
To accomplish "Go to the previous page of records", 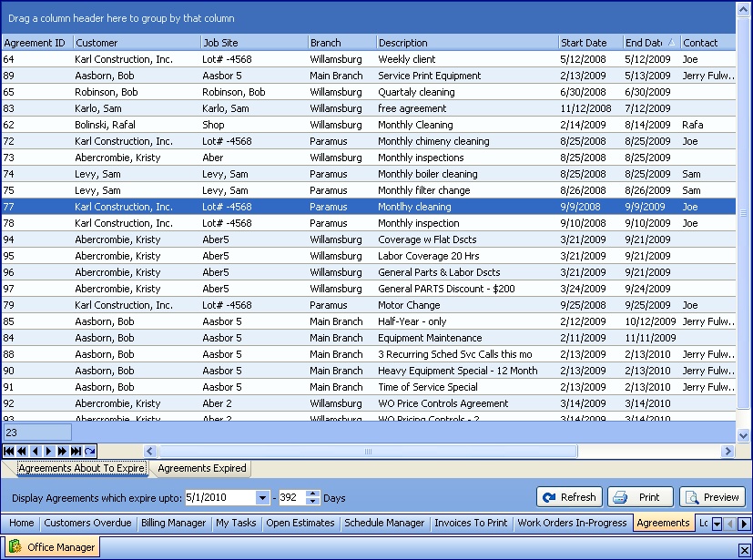I will click(22, 451).
